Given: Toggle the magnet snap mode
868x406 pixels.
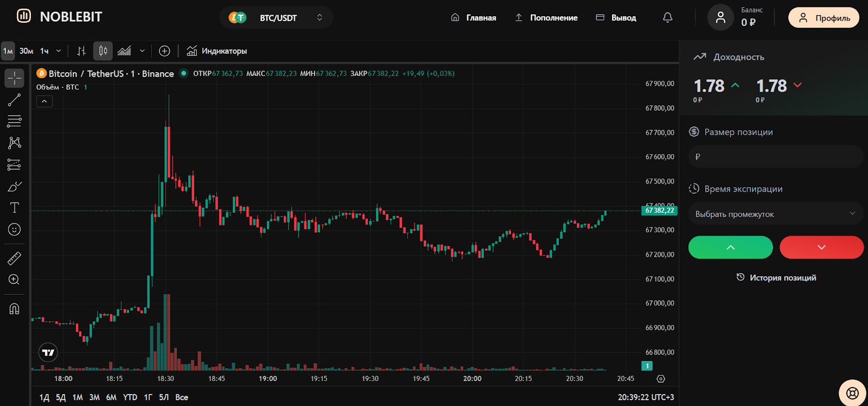Looking at the screenshot, I should 15,309.
